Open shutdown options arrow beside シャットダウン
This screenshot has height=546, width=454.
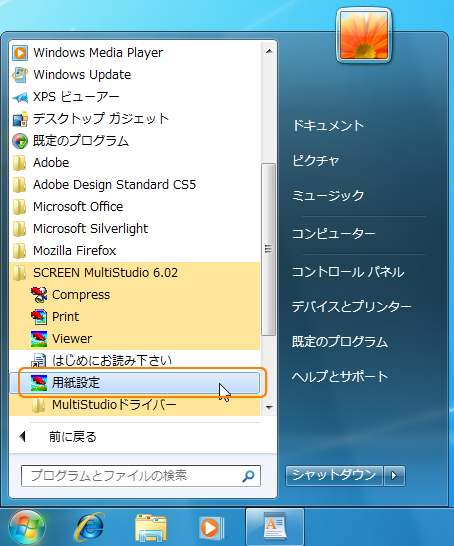click(x=394, y=475)
